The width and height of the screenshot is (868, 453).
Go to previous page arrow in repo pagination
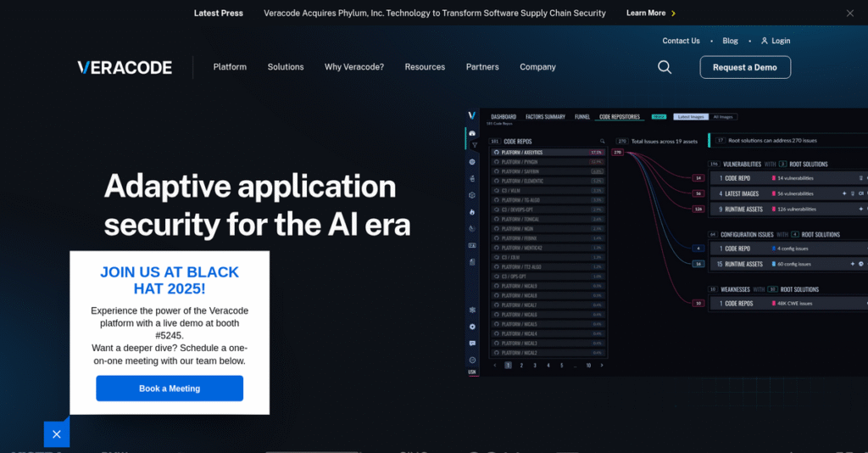tap(495, 366)
